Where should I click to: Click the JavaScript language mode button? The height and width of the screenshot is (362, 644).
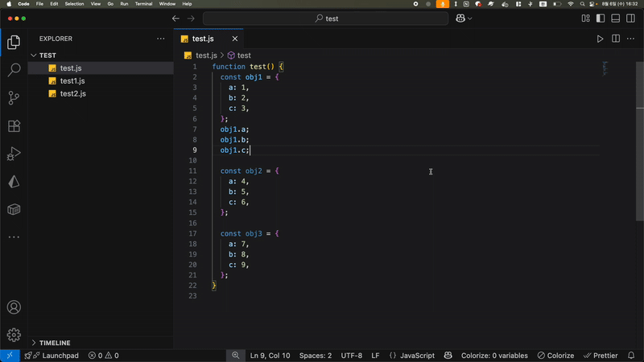click(x=417, y=356)
